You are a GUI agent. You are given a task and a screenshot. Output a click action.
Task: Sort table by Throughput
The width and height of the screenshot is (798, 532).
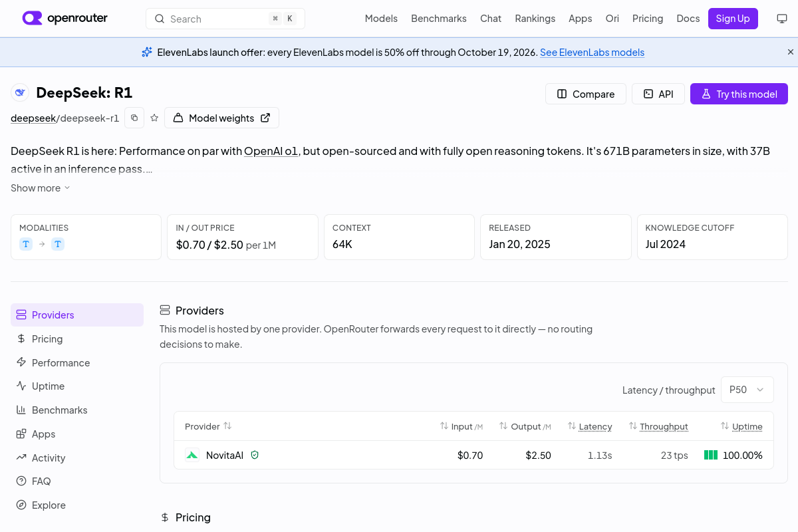click(658, 426)
